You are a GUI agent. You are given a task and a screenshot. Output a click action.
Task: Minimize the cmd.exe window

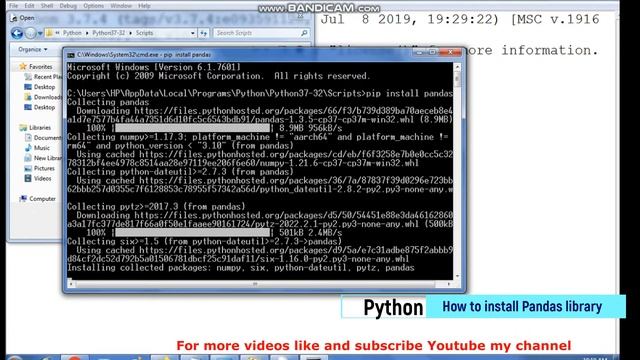click(418, 52)
